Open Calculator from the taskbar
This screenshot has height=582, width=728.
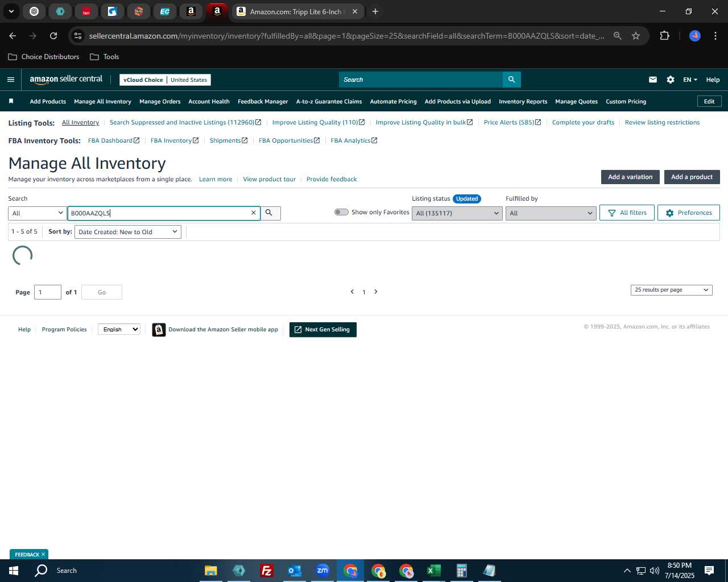pyautogui.click(x=462, y=571)
